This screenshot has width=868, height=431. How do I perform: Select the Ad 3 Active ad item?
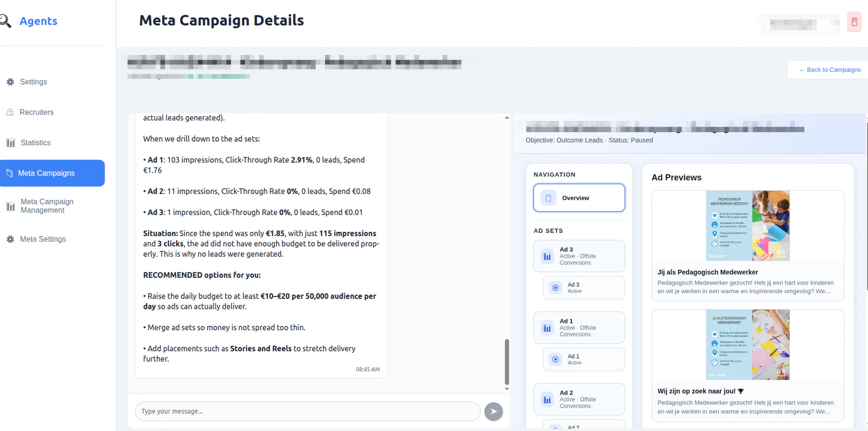(x=584, y=288)
